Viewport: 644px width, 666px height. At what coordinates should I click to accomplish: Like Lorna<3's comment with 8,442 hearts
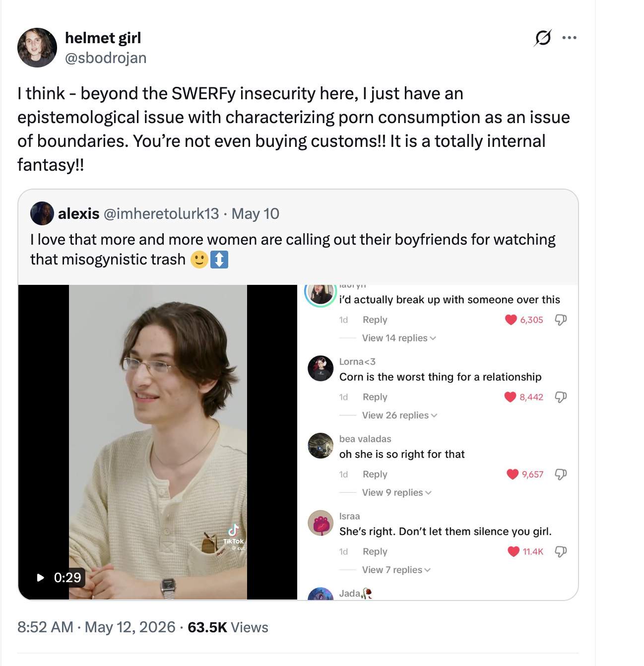pos(510,397)
